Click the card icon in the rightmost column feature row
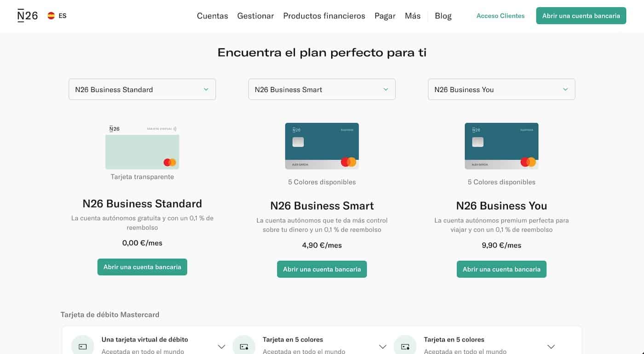 [405, 346]
